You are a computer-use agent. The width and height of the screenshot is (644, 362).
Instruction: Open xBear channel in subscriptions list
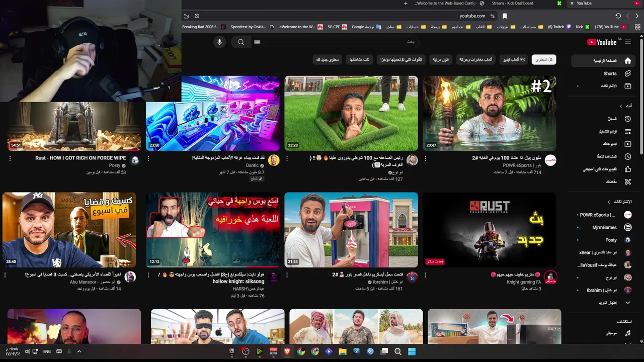(x=604, y=252)
